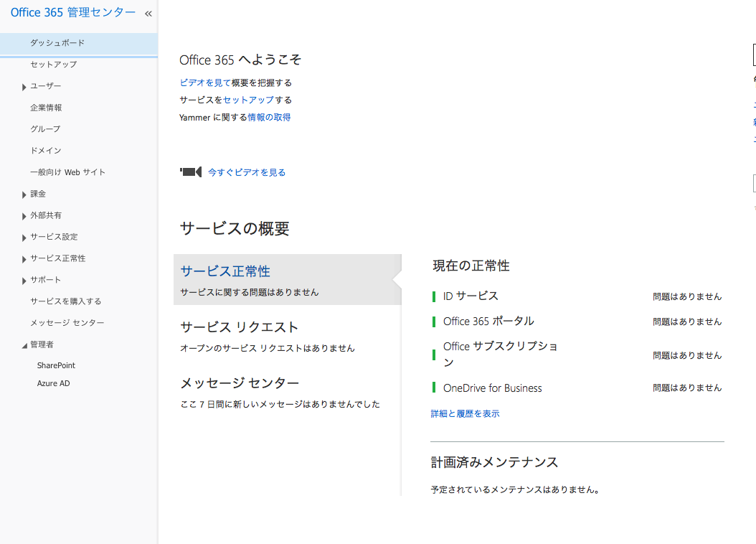This screenshot has height=544, width=756.
Task: Open the 外部共有 section
Action: pos(46,215)
